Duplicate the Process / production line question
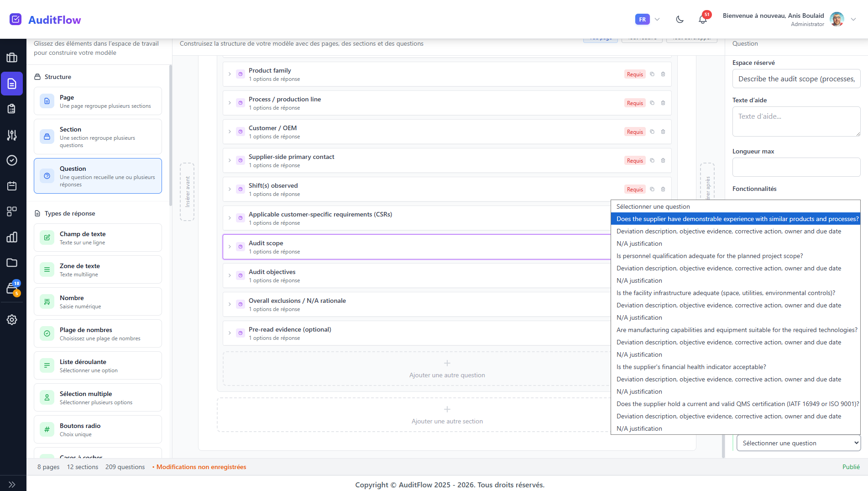Image resolution: width=868 pixels, height=491 pixels. [x=652, y=103]
